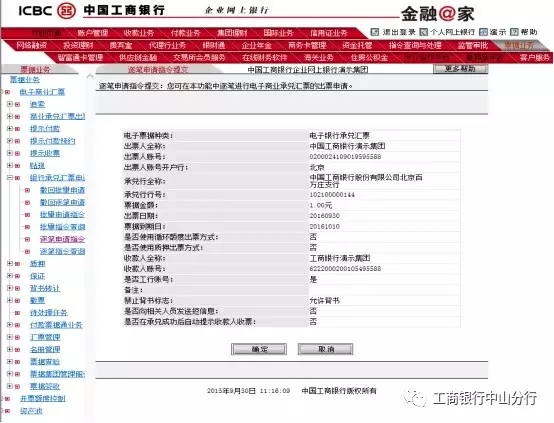
Task: Expand the 贴现 tree node
Action: coord(10,165)
